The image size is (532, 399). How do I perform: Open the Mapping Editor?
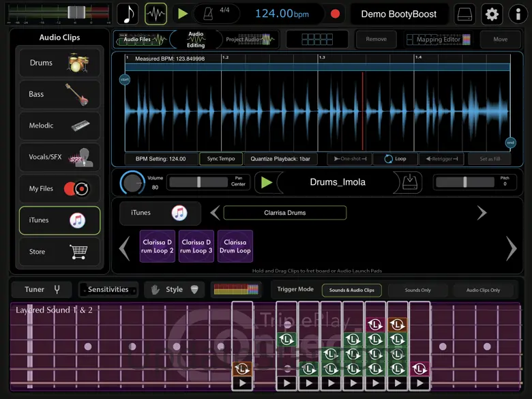click(438, 40)
